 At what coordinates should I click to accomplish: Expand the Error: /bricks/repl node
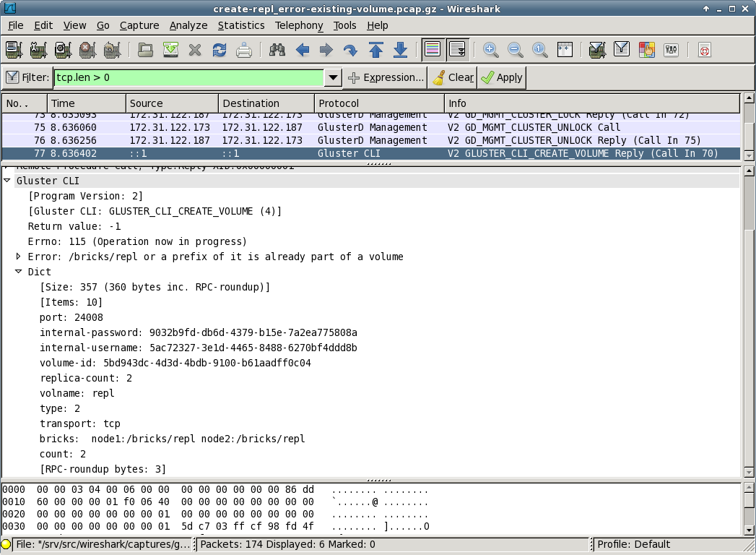tap(18, 257)
